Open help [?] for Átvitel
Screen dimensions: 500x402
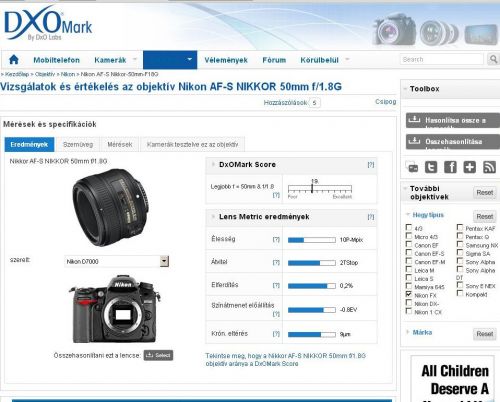pos(276,262)
